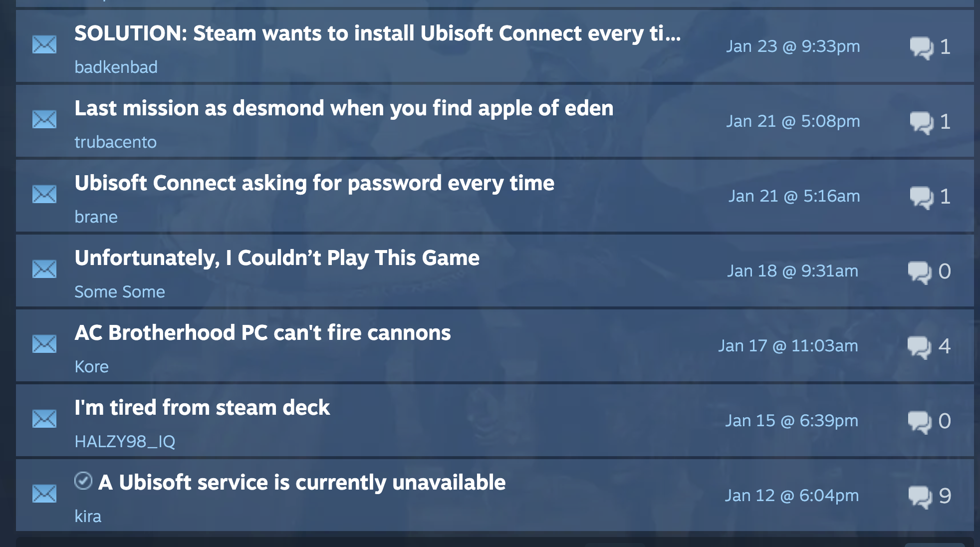Click the Jan 23 @ 9:33pm timestamp

coord(793,46)
